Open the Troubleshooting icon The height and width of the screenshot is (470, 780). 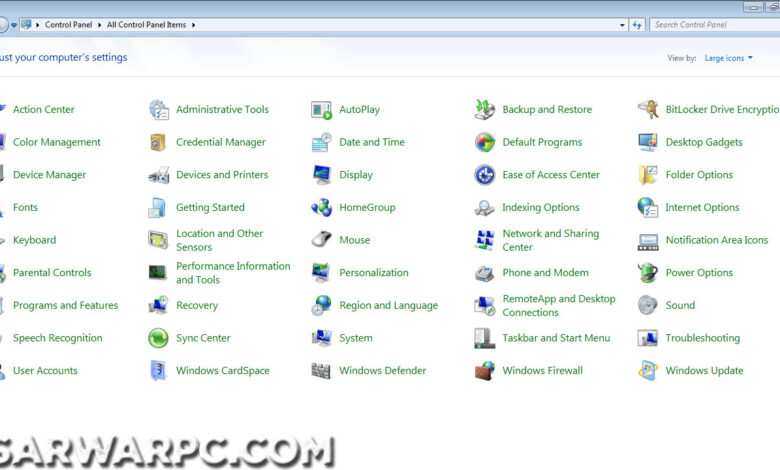[x=648, y=338]
